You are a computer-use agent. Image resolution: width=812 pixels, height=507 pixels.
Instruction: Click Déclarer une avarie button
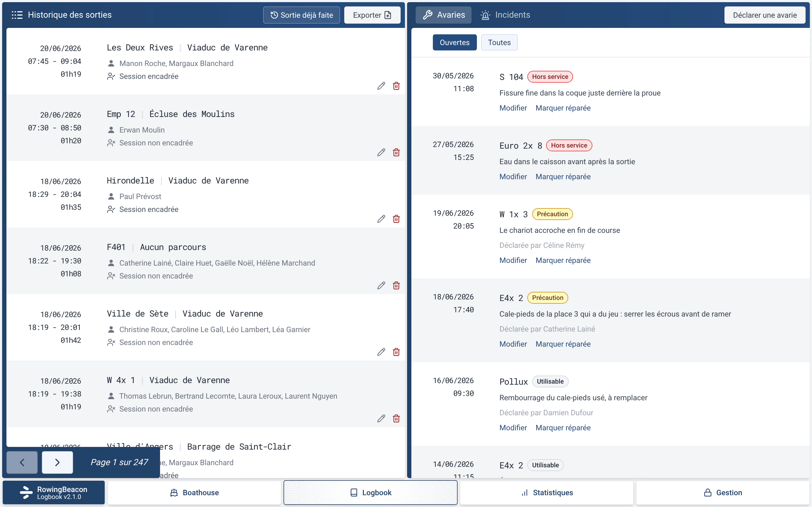click(765, 15)
